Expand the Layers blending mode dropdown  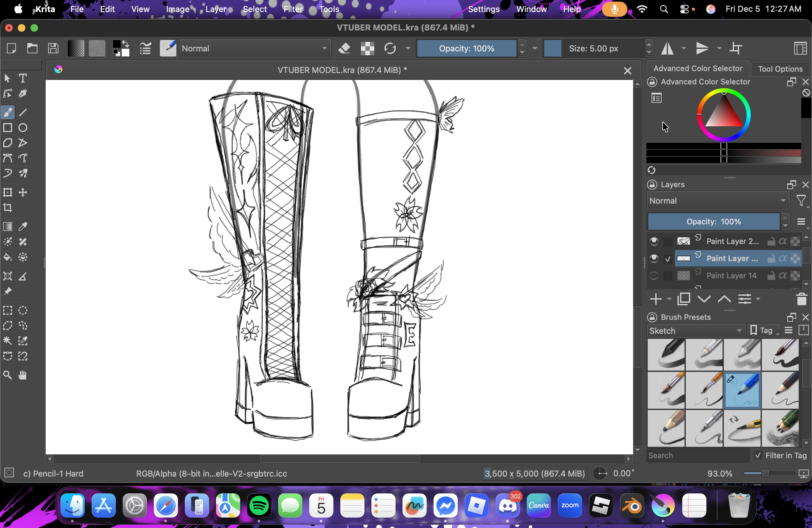click(717, 201)
